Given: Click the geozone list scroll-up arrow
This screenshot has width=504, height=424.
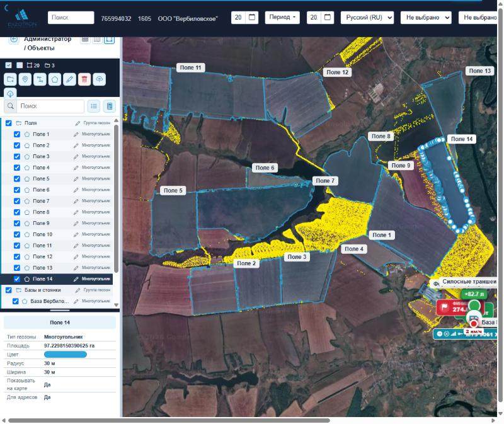Looking at the screenshot, I should (116, 120).
